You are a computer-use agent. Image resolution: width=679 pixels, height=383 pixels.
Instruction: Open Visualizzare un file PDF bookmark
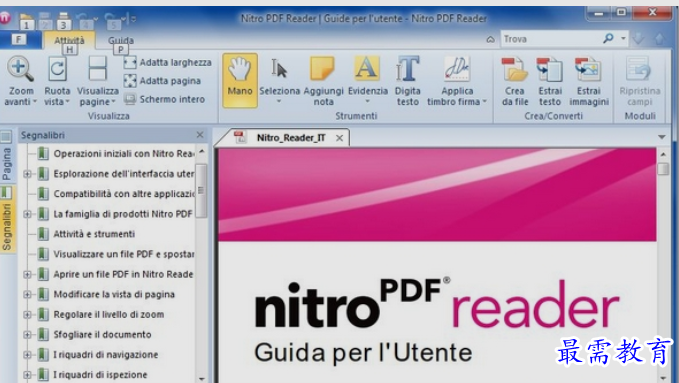pos(123,254)
